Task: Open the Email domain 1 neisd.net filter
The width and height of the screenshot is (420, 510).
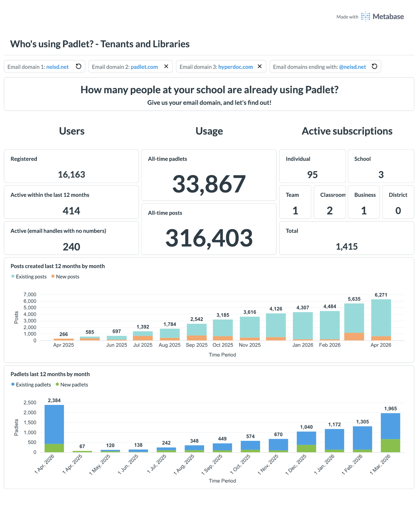Action: pos(38,67)
